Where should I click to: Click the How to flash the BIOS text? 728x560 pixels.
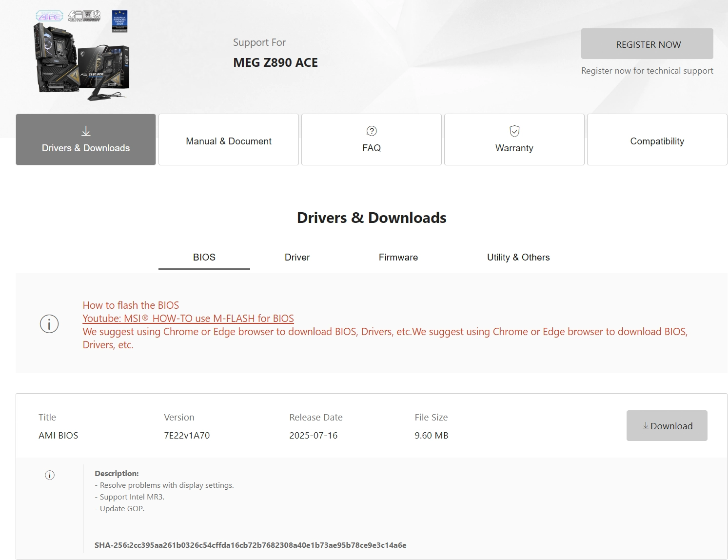[130, 305]
